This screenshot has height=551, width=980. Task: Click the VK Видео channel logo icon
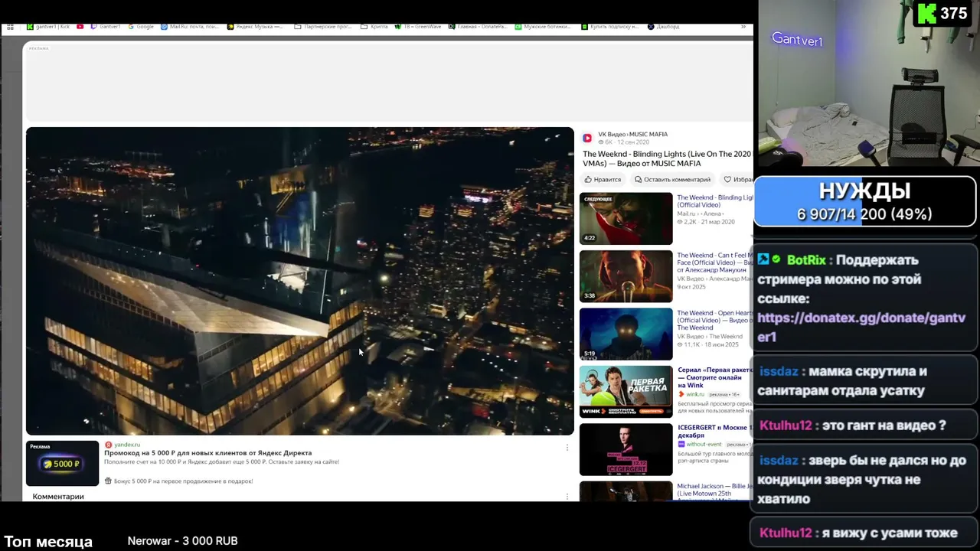click(x=587, y=138)
